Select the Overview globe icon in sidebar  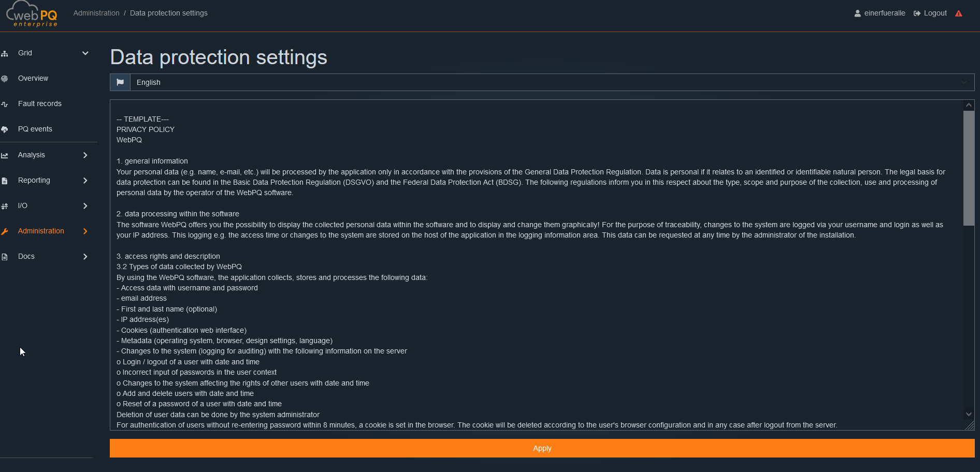(5, 78)
